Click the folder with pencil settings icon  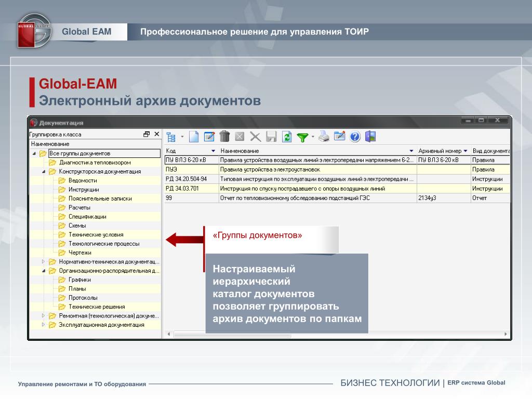click(339, 137)
